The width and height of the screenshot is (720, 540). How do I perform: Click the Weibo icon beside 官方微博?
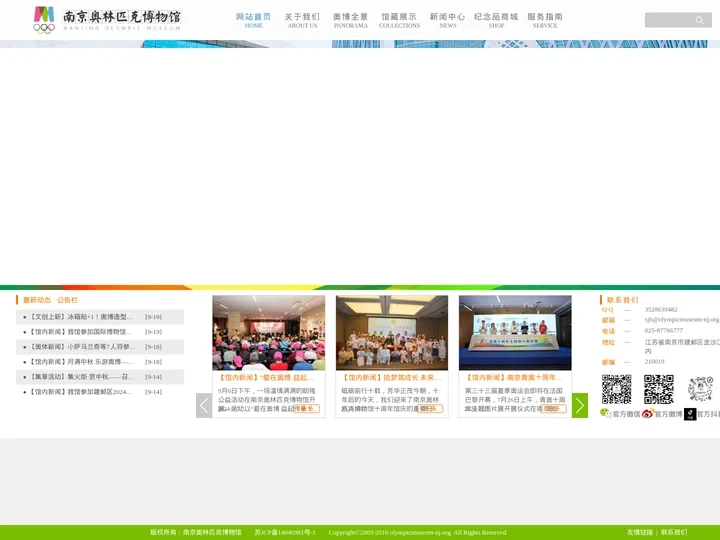coord(648,414)
